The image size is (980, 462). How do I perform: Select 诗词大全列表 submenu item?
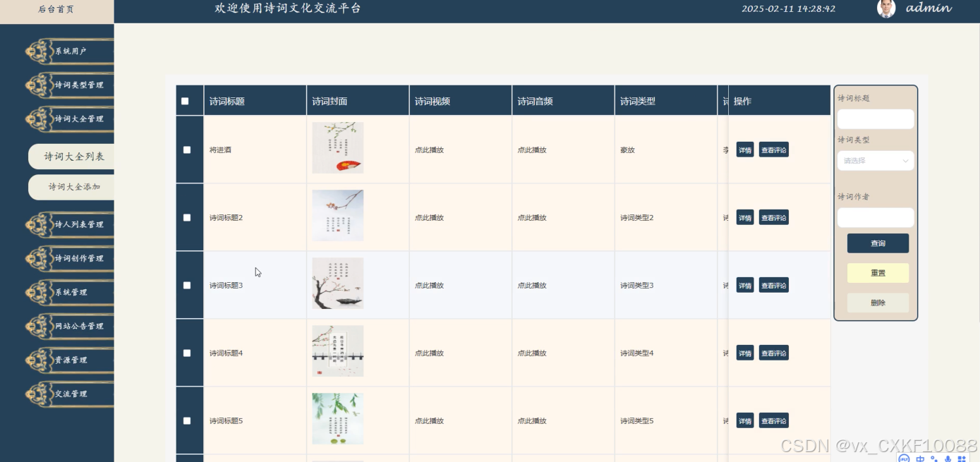[x=71, y=157]
